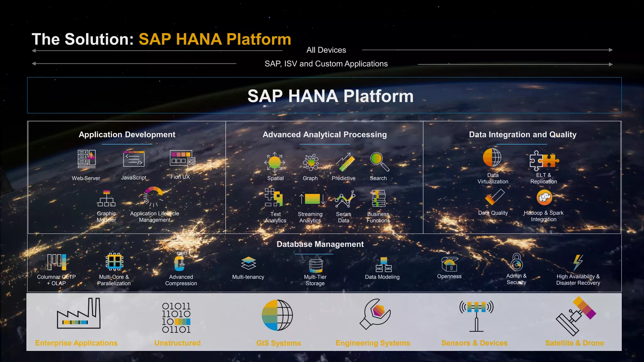This screenshot has width=644, height=362.
Task: Click the 'Hadoop & Spark Integration' label
Action: [x=544, y=216]
